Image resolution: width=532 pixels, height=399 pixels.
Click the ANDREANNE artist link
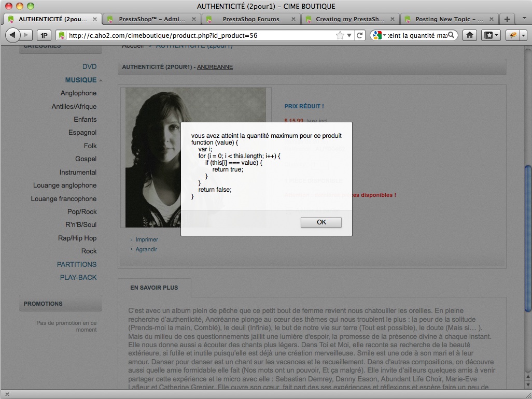pos(215,67)
